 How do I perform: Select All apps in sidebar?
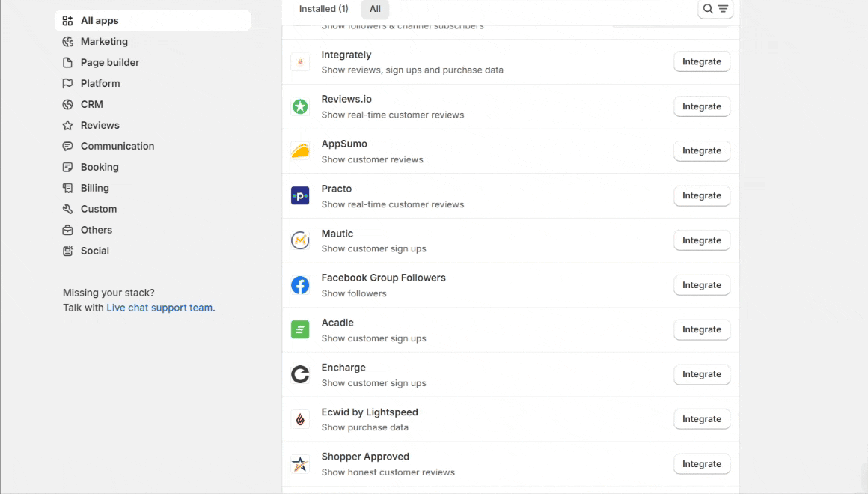pyautogui.click(x=153, y=20)
